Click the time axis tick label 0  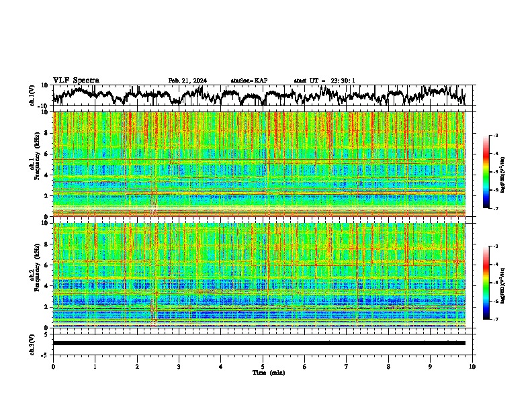[x=53, y=367]
